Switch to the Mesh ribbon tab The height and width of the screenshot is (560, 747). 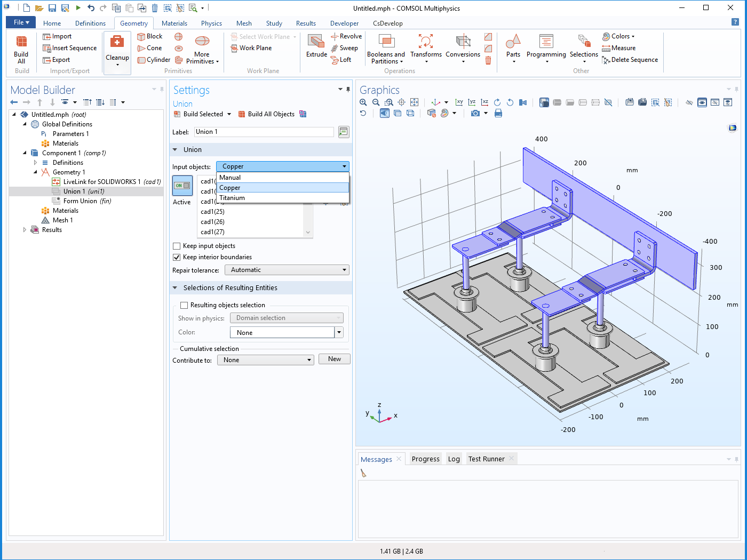tap(244, 23)
